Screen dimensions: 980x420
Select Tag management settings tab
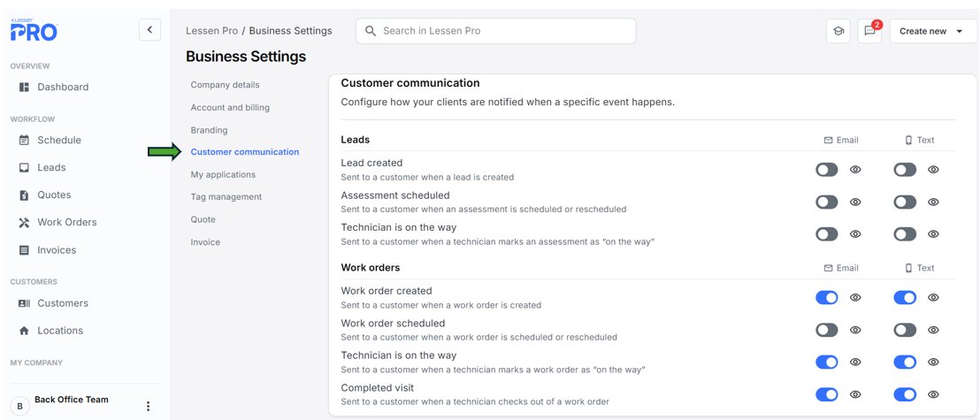[x=226, y=197]
